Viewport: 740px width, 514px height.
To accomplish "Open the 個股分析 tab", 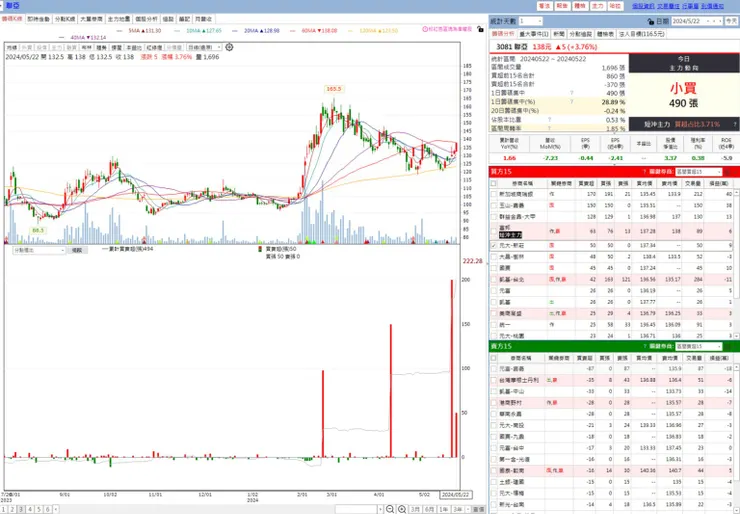I will tap(146, 19).
